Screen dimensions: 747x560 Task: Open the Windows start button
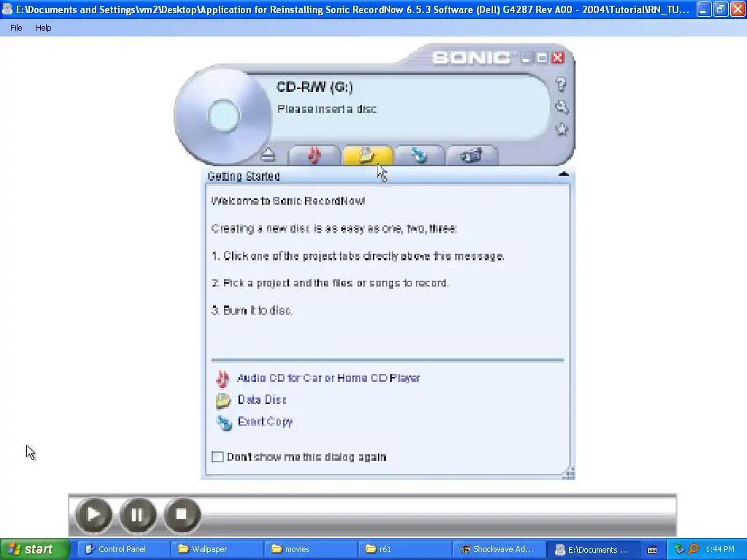(35, 549)
